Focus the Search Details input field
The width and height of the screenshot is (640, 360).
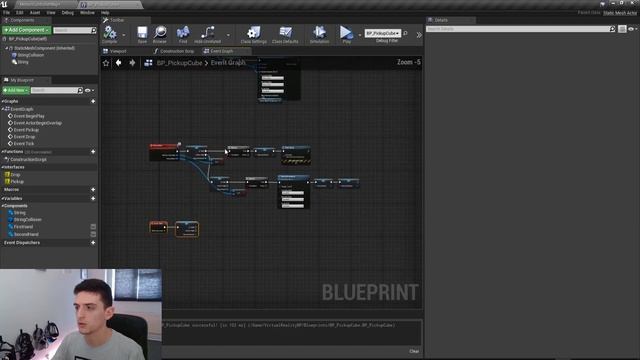(x=518, y=29)
